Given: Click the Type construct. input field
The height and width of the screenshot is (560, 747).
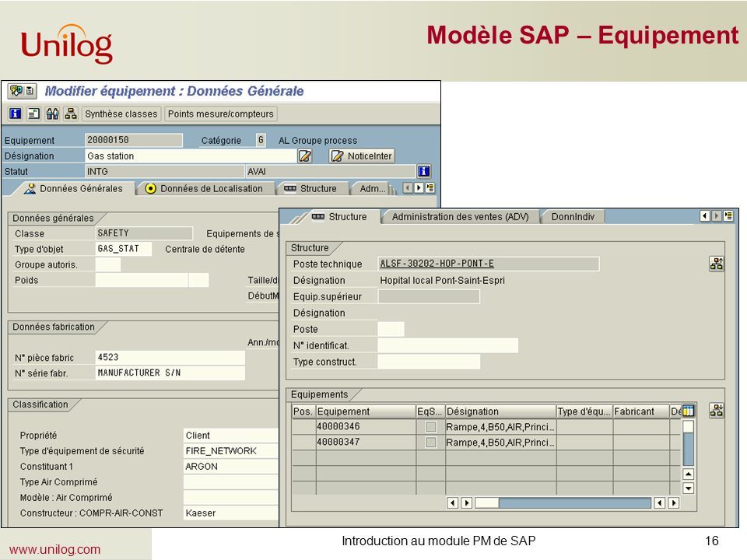Looking at the screenshot, I should tap(429, 362).
